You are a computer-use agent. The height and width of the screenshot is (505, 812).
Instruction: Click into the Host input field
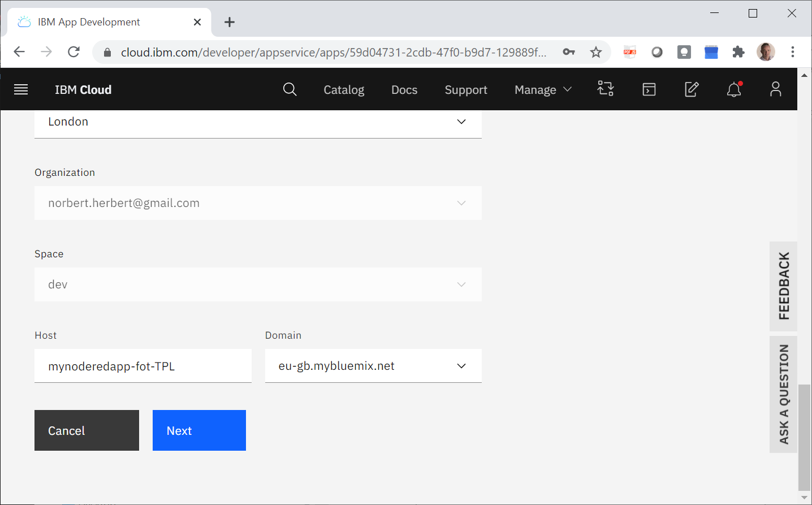pos(143,366)
